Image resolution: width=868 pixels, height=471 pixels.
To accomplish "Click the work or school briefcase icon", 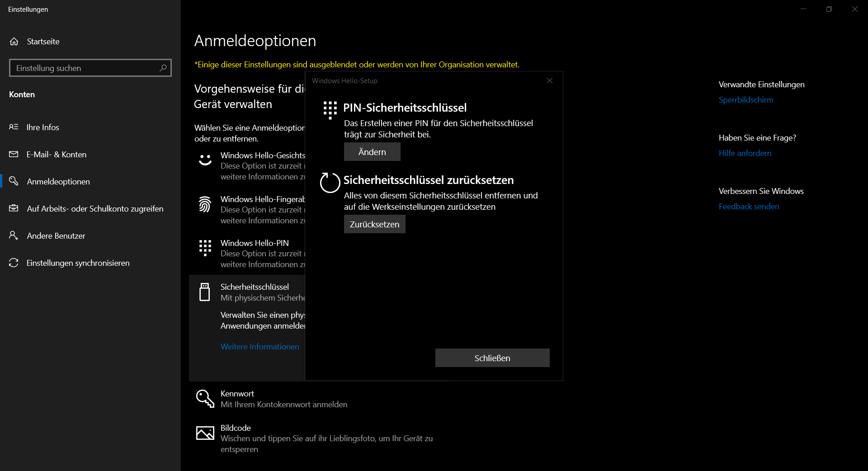I will (14, 208).
